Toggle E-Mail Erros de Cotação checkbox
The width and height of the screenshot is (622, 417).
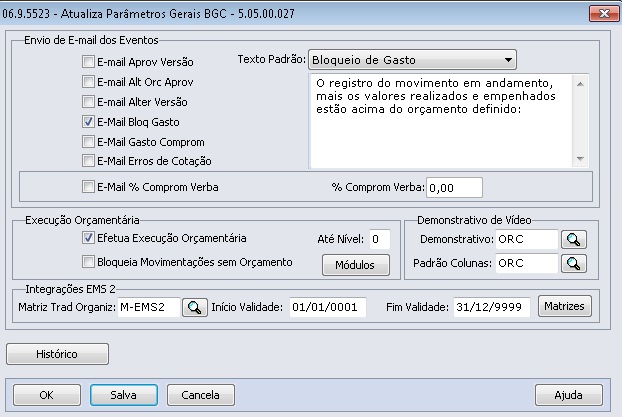pos(88,161)
